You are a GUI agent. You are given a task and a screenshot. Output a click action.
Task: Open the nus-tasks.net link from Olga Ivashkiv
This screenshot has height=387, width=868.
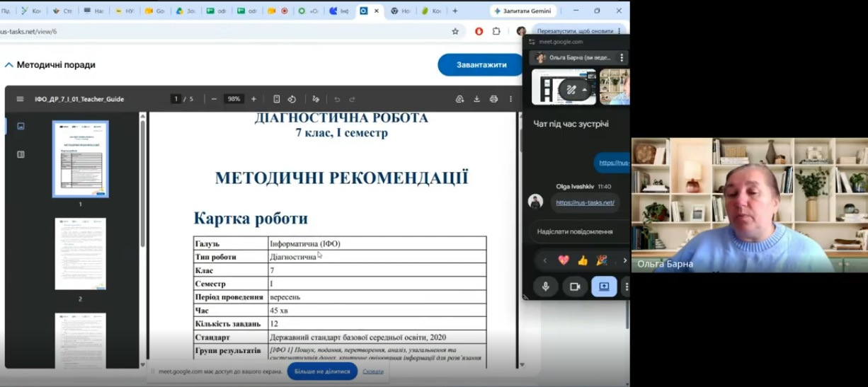tap(585, 202)
